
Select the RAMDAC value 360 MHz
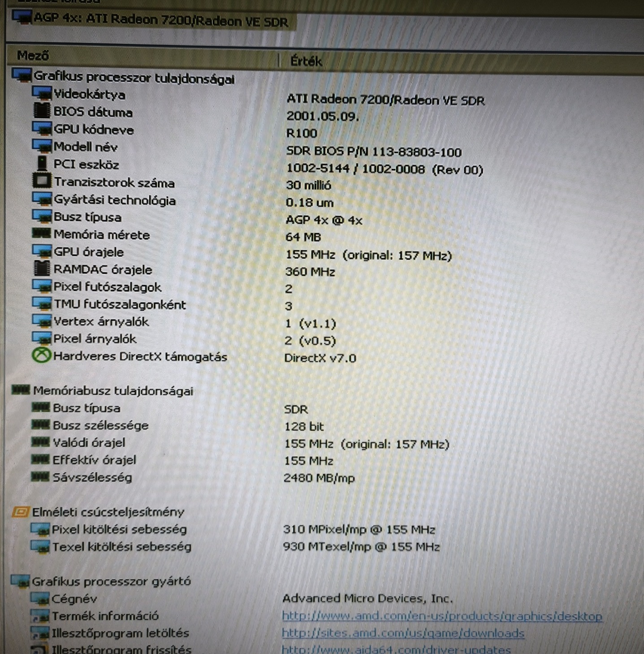(310, 272)
